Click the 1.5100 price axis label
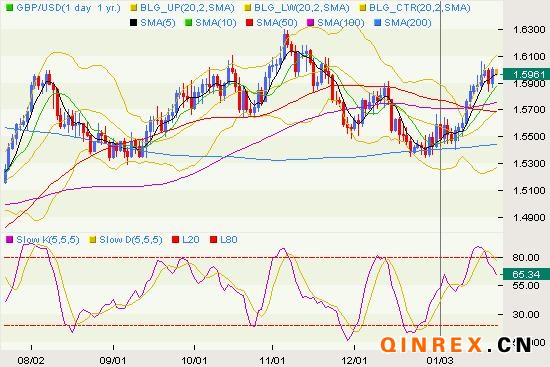550x367 pixels. click(x=529, y=191)
